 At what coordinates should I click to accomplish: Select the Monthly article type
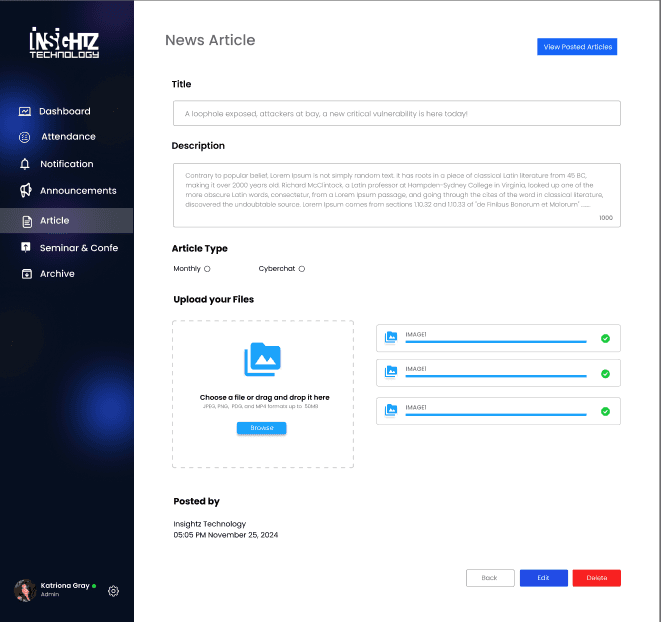click(207, 269)
